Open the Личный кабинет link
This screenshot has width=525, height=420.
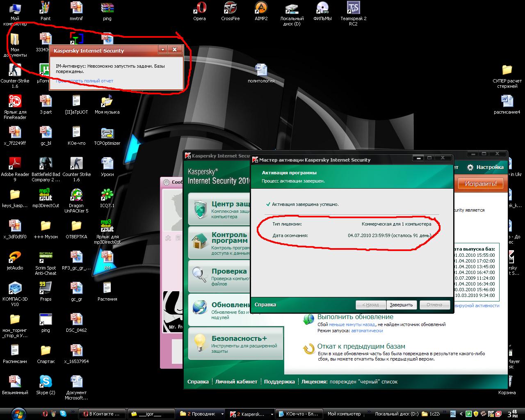point(237,382)
